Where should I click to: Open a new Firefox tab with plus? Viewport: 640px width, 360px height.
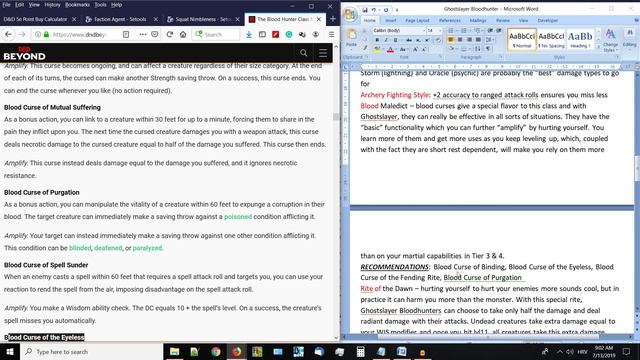click(333, 19)
